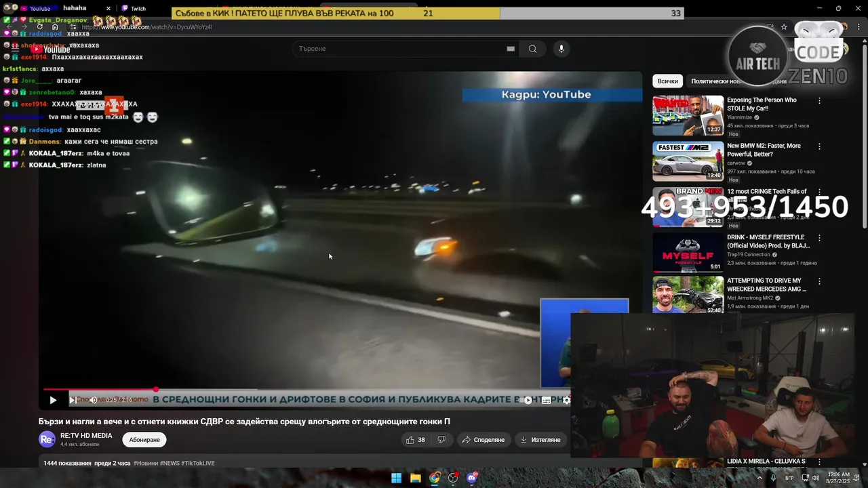Click the YouTube search magnifier button
The width and height of the screenshot is (868, 488).
[532, 49]
